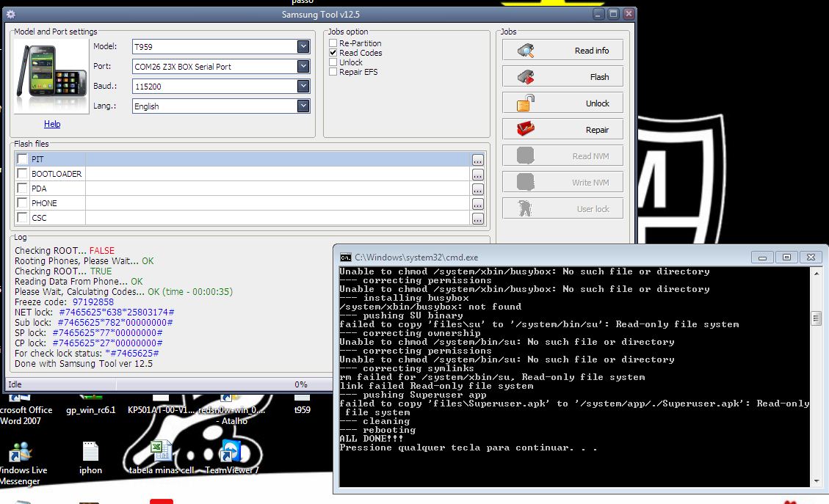Click the cmd.exe window title icon
Viewport: 829px width, 504px height.
tap(346, 258)
